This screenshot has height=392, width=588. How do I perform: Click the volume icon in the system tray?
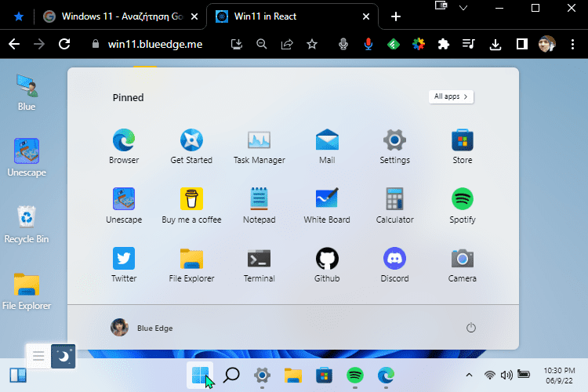(506, 375)
